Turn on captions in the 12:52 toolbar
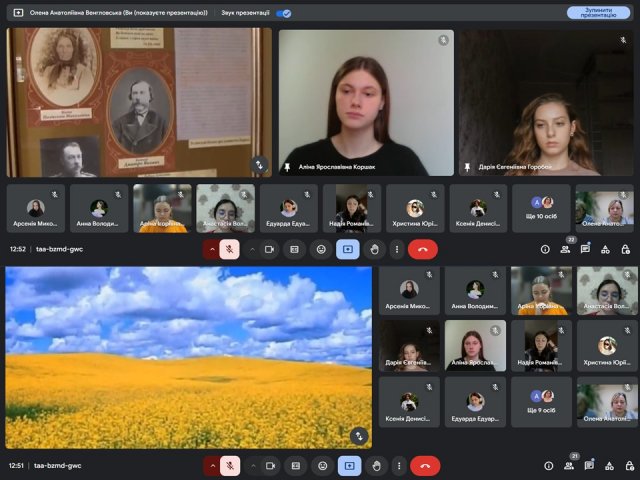 (x=295, y=249)
